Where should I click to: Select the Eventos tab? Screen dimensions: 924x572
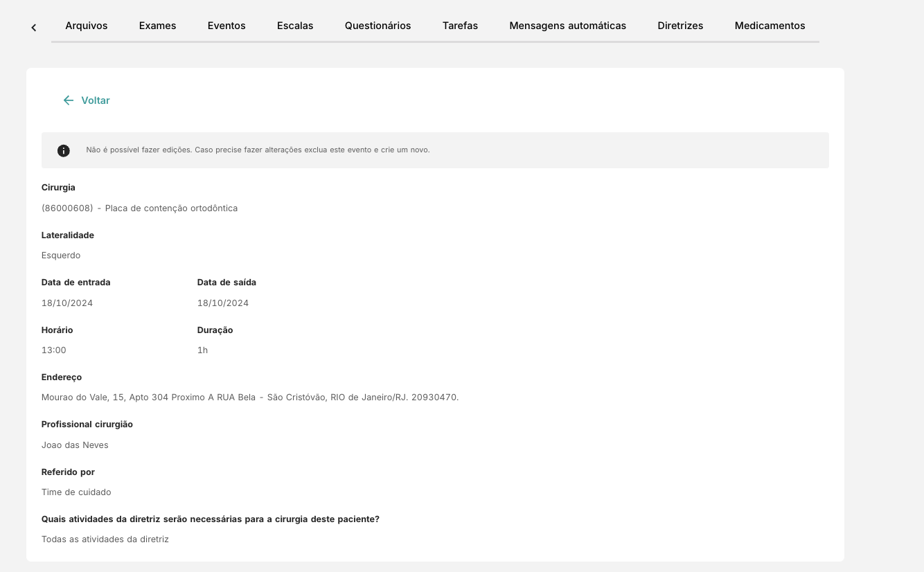tap(226, 26)
